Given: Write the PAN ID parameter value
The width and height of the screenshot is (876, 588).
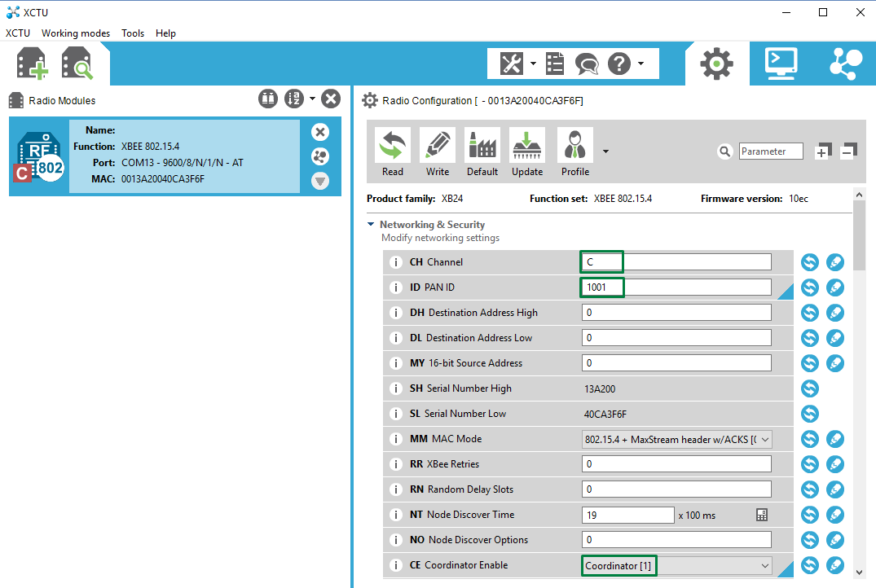Looking at the screenshot, I should (835, 287).
